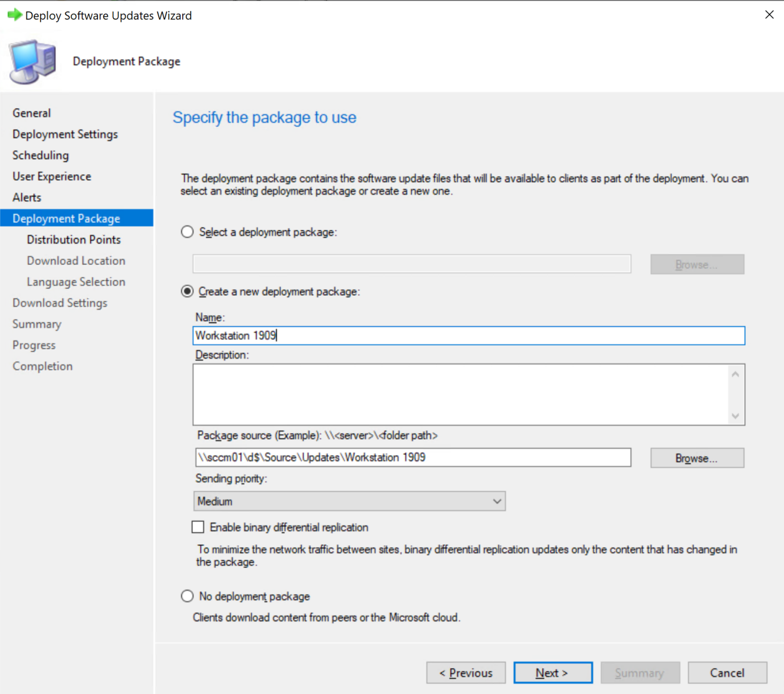
Task: Open the Language Selection page
Action: coord(76,281)
